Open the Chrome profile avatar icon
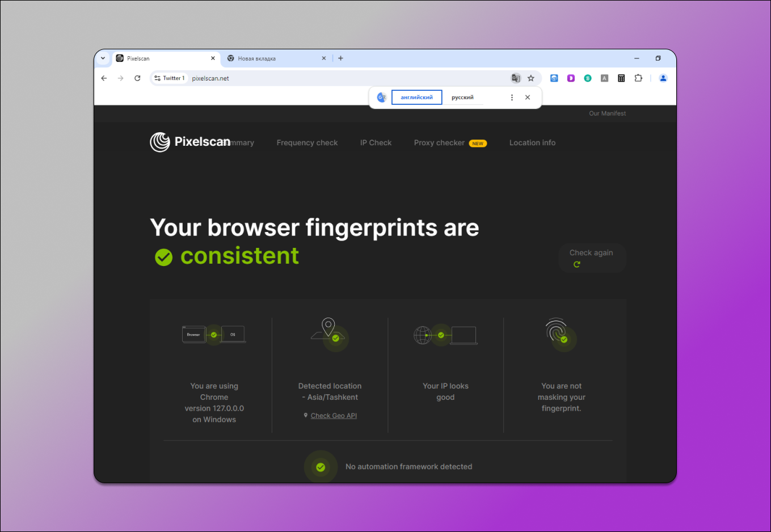The image size is (771, 532). coord(663,78)
